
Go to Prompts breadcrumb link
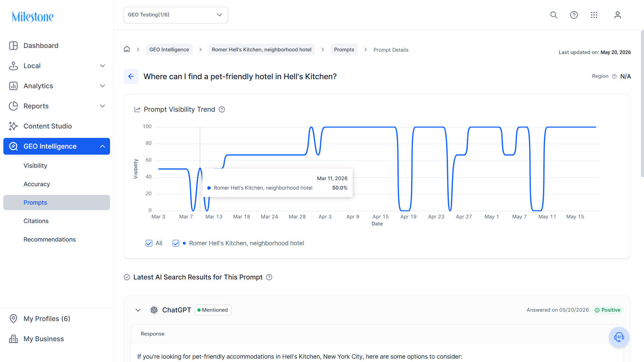coord(344,50)
